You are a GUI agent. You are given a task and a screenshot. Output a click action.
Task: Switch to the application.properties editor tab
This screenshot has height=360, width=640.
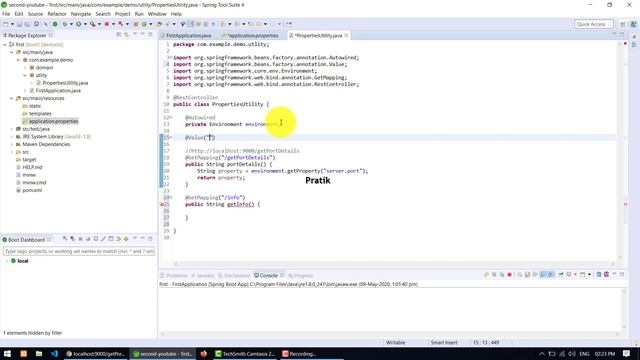pos(250,36)
